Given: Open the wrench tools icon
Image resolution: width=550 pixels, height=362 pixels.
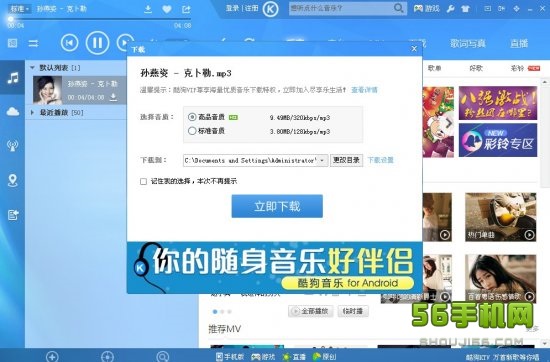Looking at the screenshot, I should pos(450,8).
